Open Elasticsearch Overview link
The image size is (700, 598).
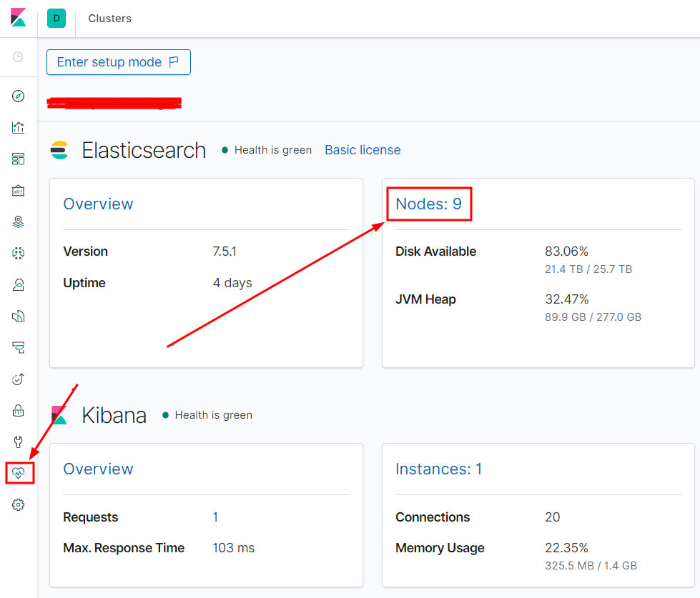[98, 204]
